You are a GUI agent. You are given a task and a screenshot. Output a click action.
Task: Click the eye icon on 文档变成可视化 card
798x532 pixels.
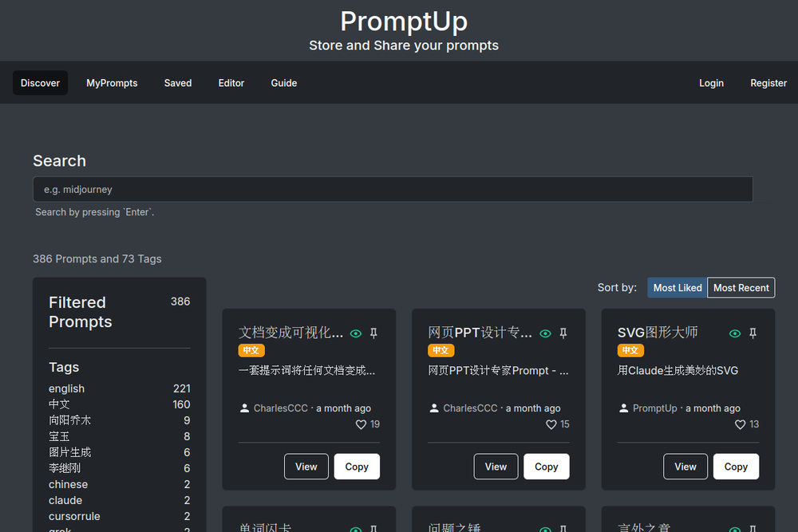pyautogui.click(x=356, y=333)
